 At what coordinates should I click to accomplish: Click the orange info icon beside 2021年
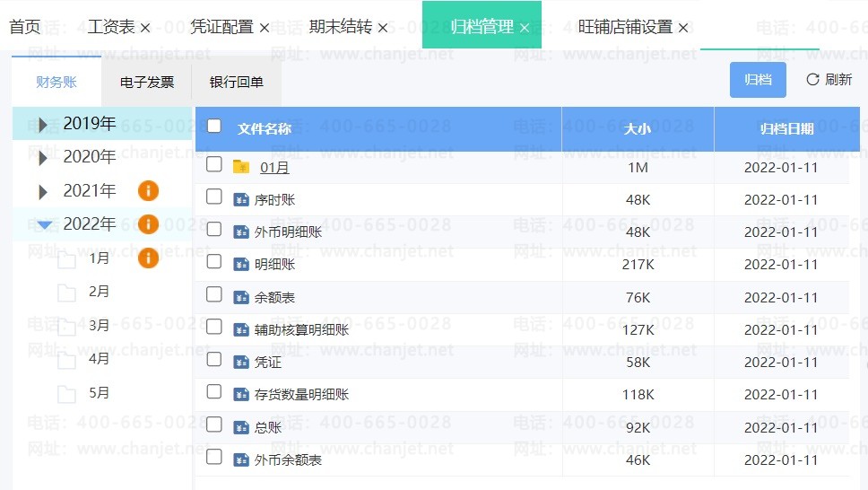[148, 190]
